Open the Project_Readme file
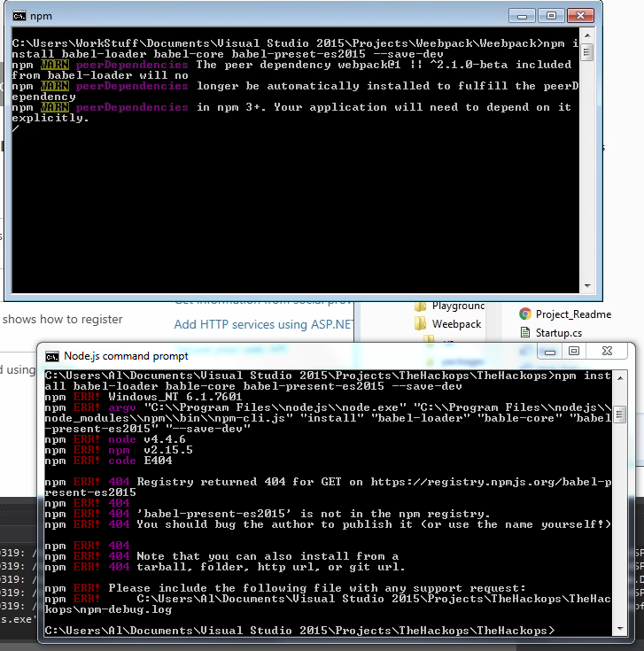The height and width of the screenshot is (651, 644). pos(573,314)
